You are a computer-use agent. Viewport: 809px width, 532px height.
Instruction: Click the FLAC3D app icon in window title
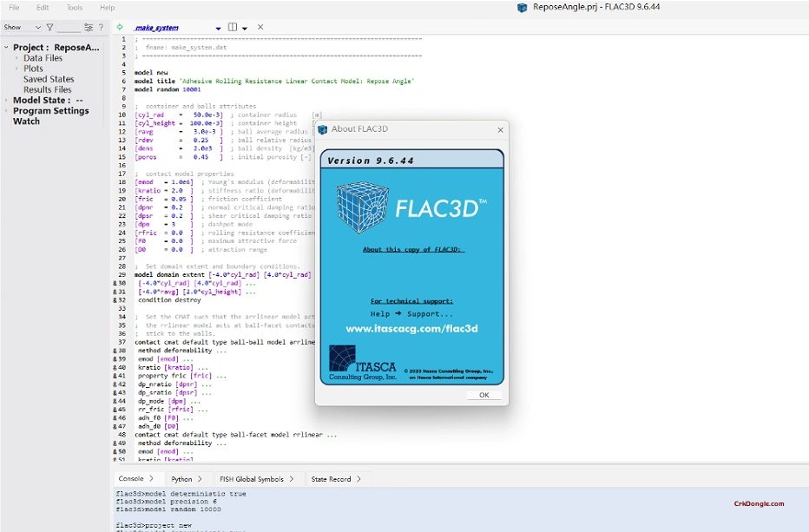(x=523, y=7)
